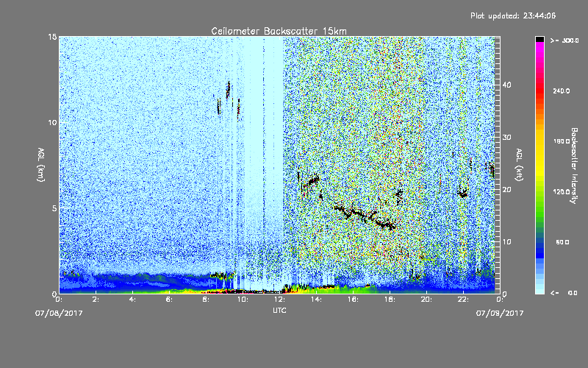Click the '20:' hour tick label
The height and width of the screenshot is (368, 588).
click(x=426, y=300)
